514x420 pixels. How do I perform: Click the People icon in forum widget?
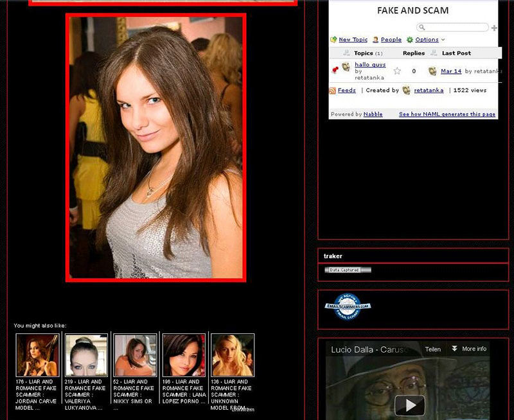click(x=376, y=40)
